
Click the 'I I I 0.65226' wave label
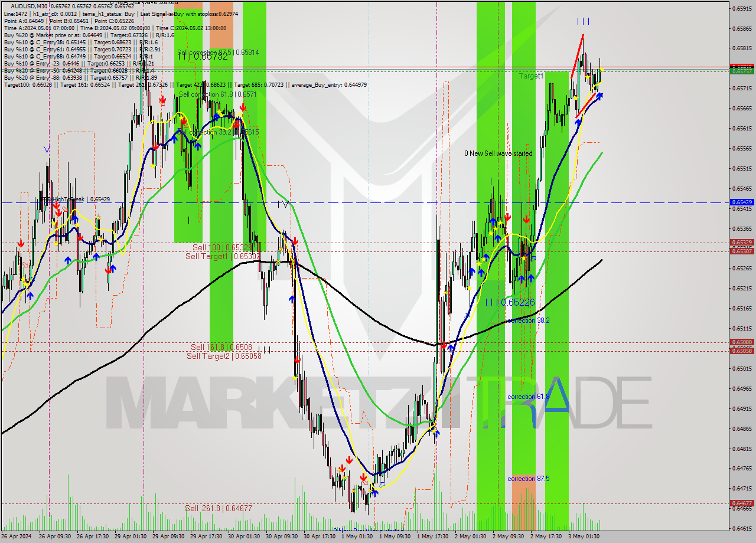[510, 302]
